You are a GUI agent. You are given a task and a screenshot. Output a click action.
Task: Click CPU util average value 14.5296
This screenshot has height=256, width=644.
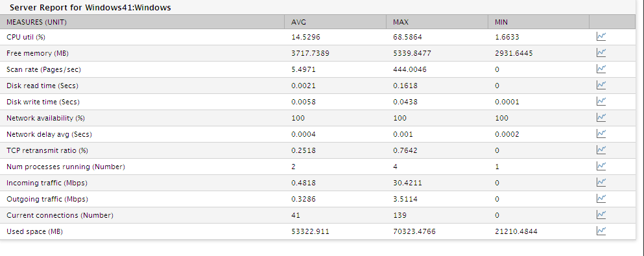coord(305,37)
